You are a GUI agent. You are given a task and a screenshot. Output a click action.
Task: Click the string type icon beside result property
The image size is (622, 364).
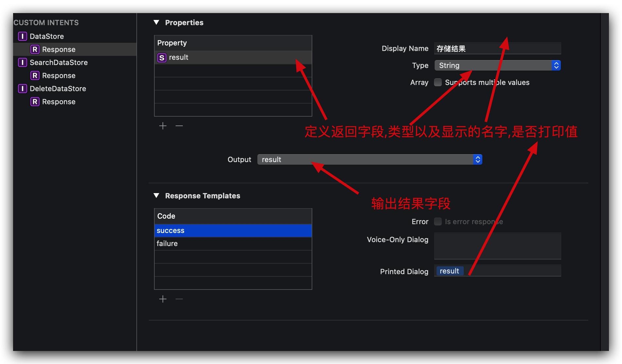[162, 58]
